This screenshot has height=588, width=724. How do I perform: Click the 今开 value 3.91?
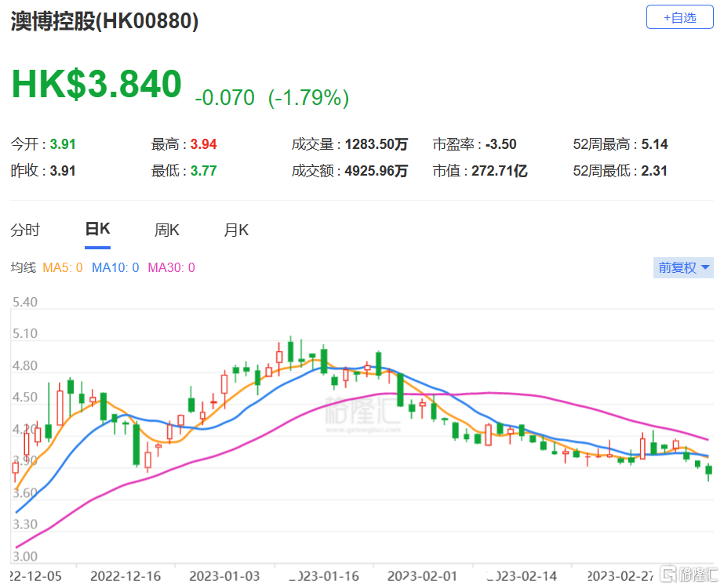63,144
